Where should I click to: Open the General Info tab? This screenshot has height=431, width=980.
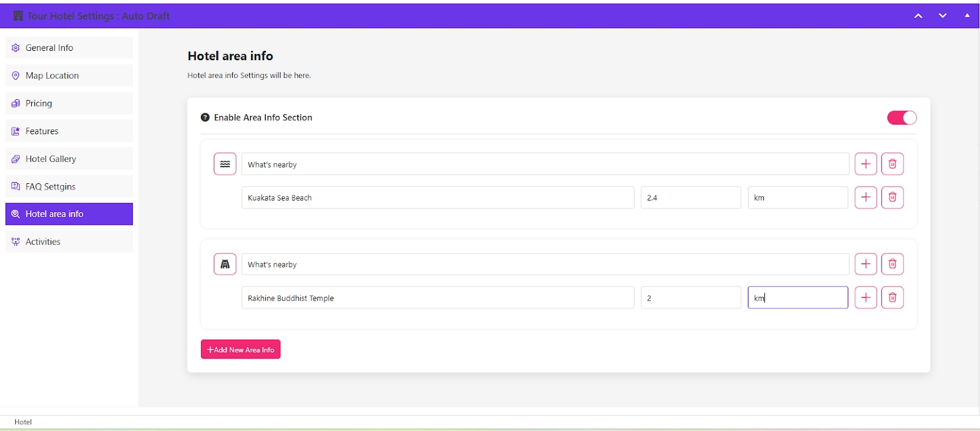[x=69, y=48]
